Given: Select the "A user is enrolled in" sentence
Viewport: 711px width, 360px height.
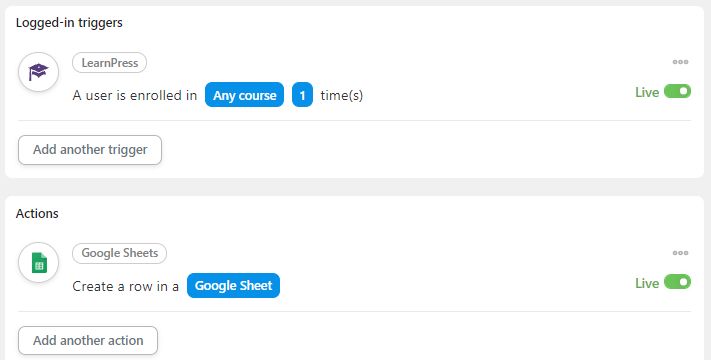Looking at the screenshot, I should tap(135, 95).
